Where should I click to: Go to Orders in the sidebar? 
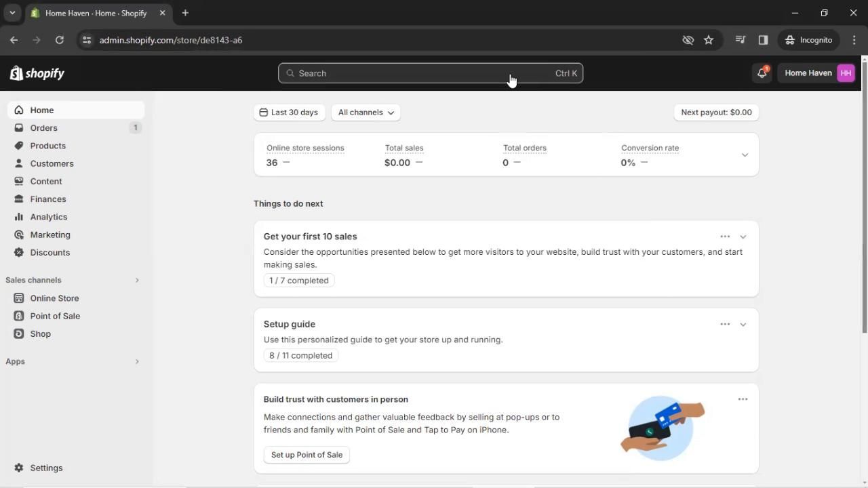click(43, 128)
